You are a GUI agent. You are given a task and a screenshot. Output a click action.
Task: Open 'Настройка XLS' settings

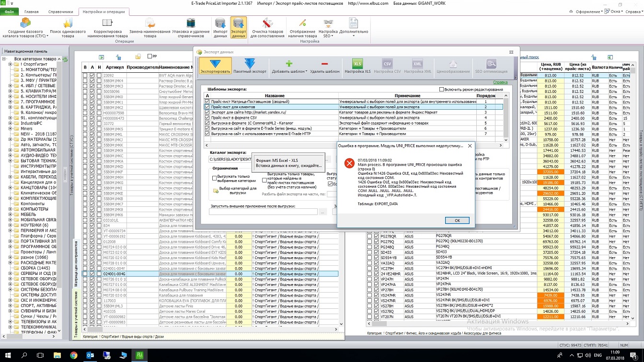click(x=357, y=66)
